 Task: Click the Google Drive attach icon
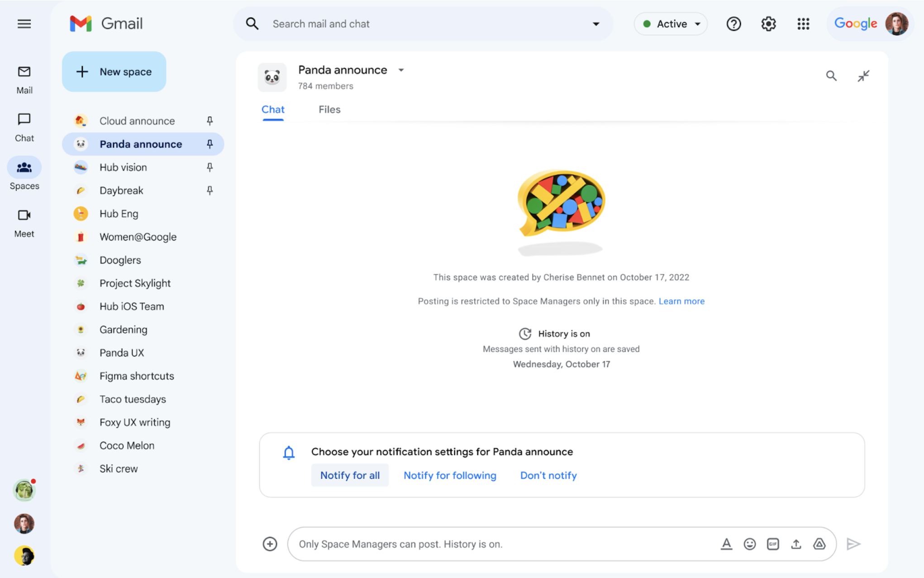point(819,544)
